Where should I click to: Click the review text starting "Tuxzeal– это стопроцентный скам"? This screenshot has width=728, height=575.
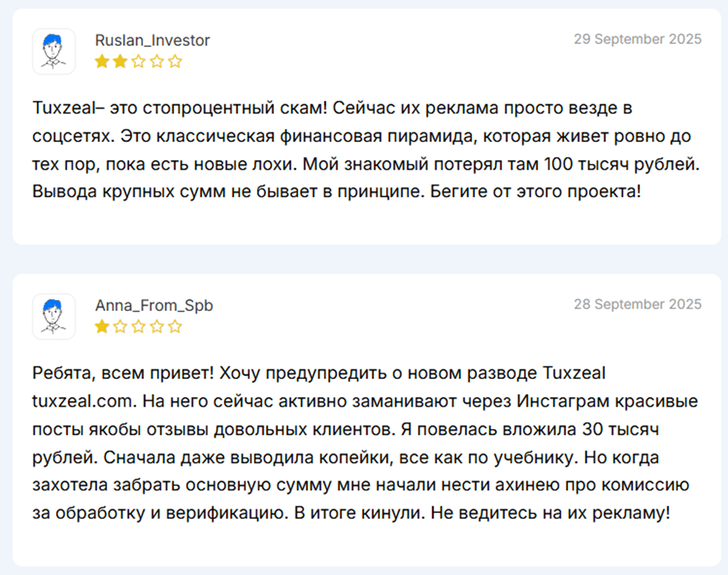[x=366, y=149]
